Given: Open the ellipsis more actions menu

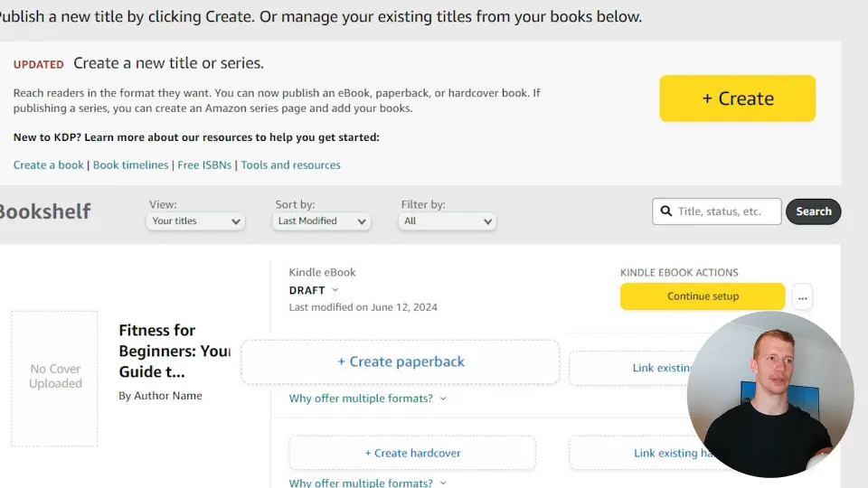Looking at the screenshot, I should pyautogui.click(x=802, y=297).
